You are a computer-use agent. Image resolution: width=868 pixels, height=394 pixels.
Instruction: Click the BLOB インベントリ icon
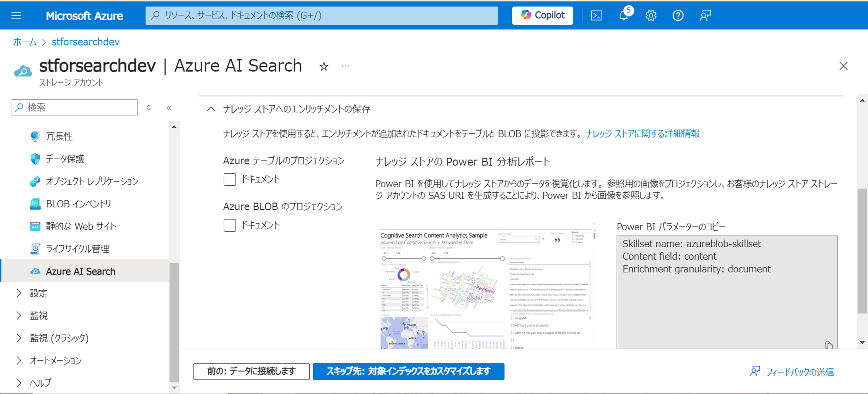point(35,204)
